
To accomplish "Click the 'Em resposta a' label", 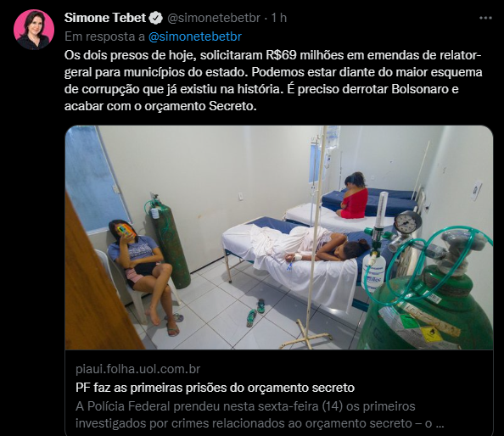I will [x=104, y=36].
